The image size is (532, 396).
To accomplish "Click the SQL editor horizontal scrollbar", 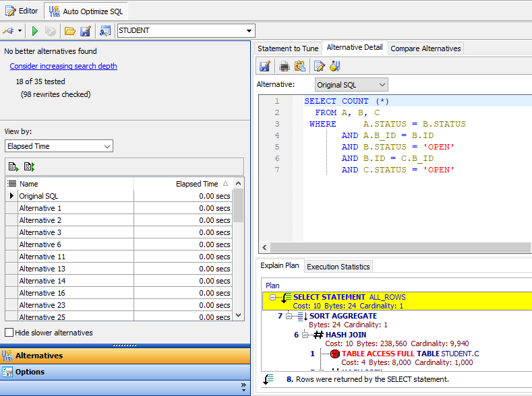I will click(401, 248).
